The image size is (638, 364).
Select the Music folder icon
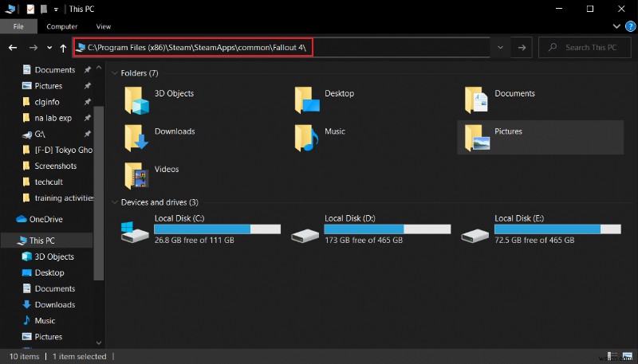pyautogui.click(x=306, y=138)
